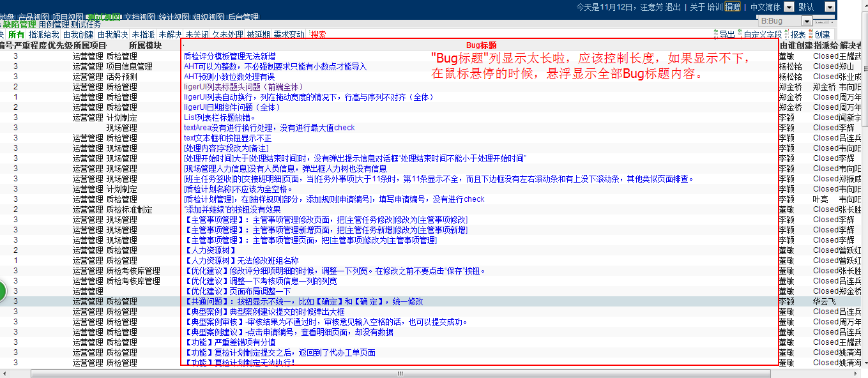This screenshot has height=378, width=868.
Task: Click 质检标准制定 module cell
Action: (129, 209)
